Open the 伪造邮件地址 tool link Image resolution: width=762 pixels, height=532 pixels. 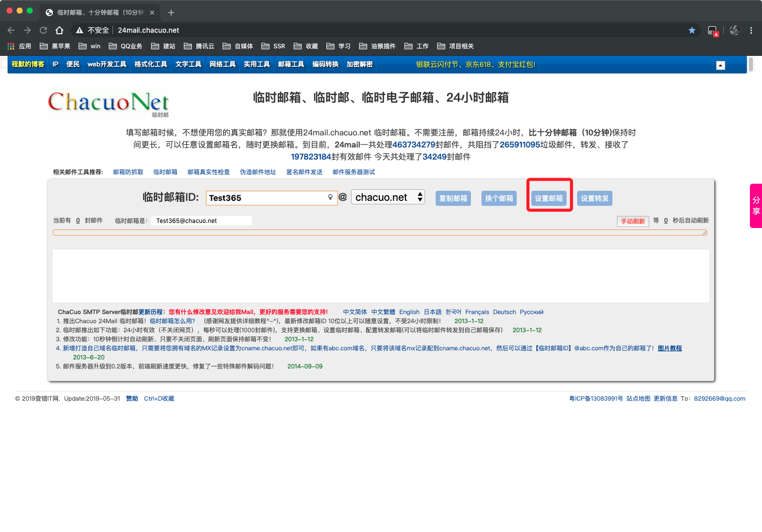(258, 172)
